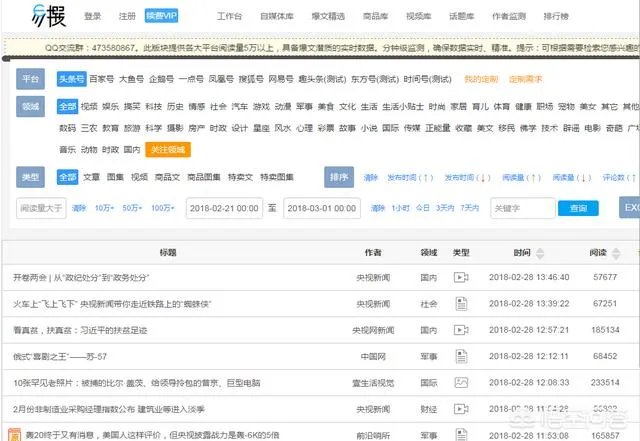Select 搜狐号 platform filter

point(251,79)
